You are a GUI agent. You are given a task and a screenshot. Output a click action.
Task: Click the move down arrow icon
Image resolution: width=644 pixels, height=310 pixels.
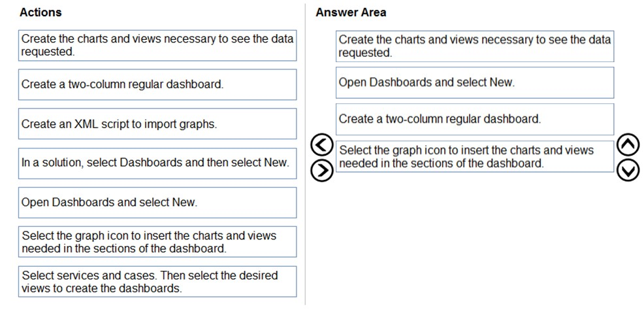point(628,169)
